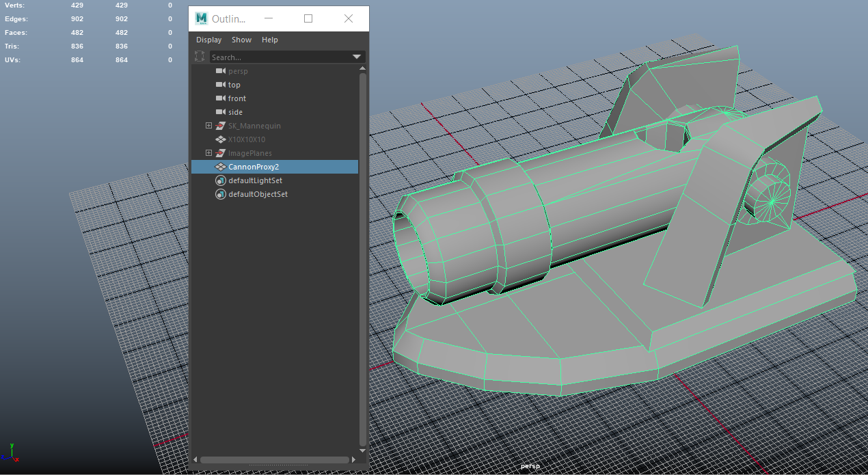The width and height of the screenshot is (868, 475).
Task: Open the Show menu in Outliner
Action: pos(241,40)
